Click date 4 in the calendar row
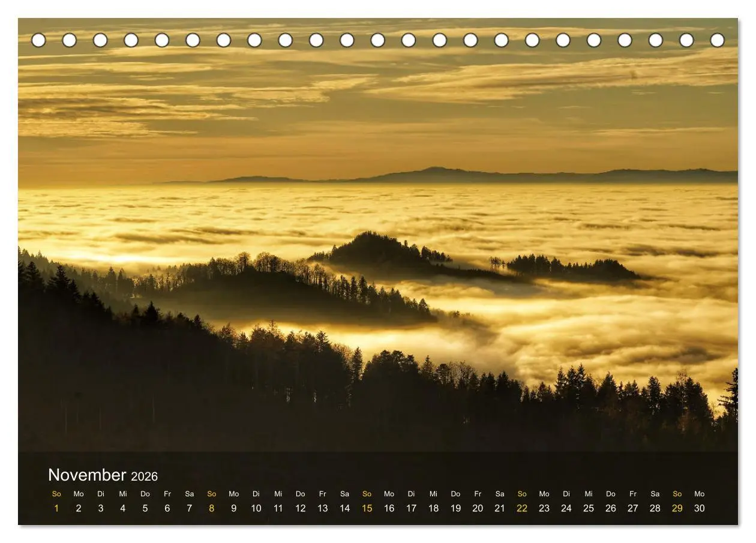Viewport: 756px width, 543px height. (123, 508)
